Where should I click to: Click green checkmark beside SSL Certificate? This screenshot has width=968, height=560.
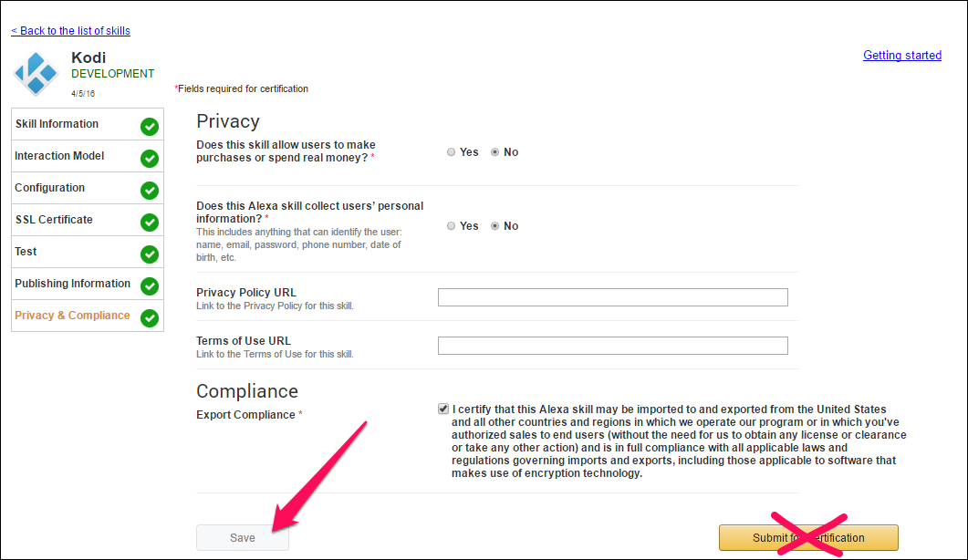coord(150,223)
